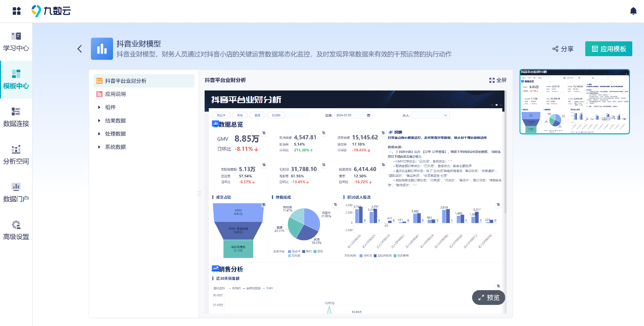This screenshot has height=326, width=644.
Task: Open the date picker showing 2024-02-29
Action: 353,115
